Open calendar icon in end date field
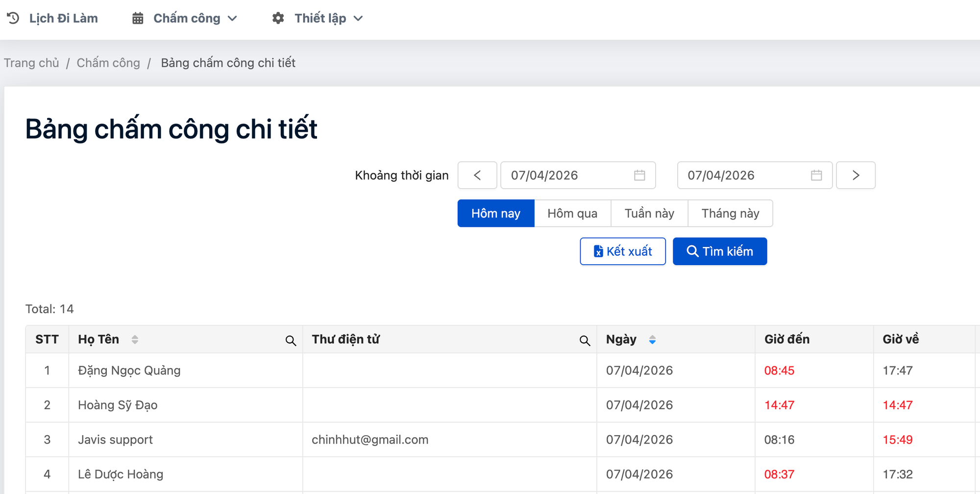 816,175
